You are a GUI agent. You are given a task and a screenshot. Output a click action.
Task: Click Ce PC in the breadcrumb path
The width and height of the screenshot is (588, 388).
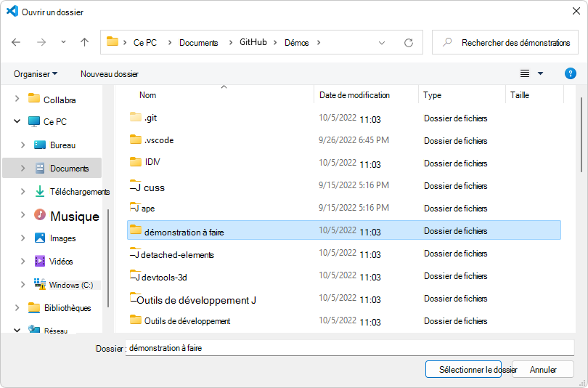point(144,42)
